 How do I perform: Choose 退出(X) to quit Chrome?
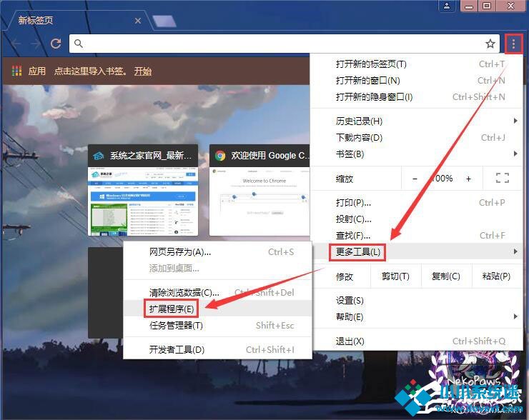coord(416,341)
